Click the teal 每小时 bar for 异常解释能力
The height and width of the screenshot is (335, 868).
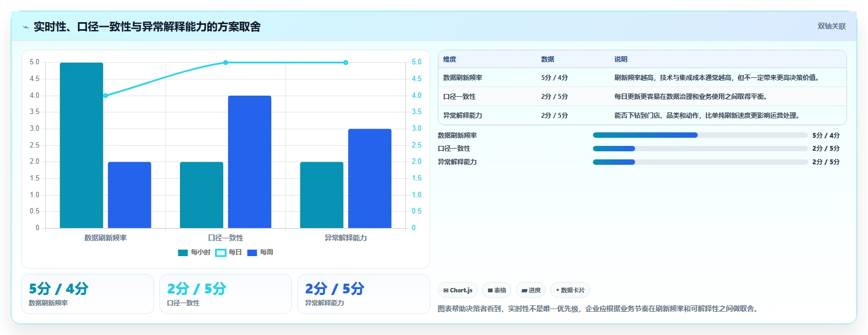click(x=322, y=195)
